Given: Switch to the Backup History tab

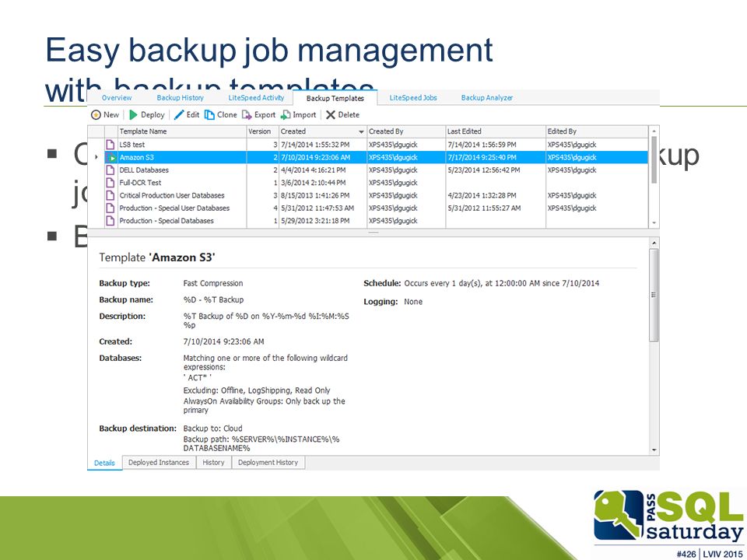Looking at the screenshot, I should click(x=180, y=98).
